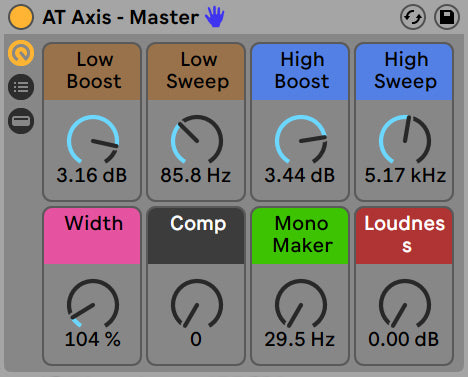Viewport: 468px width, 377px height.
Task: Click the High Sweep knob
Action: pos(405,140)
